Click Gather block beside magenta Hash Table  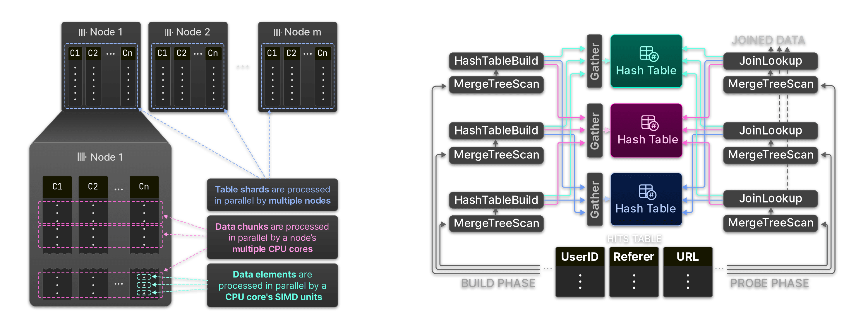(594, 131)
